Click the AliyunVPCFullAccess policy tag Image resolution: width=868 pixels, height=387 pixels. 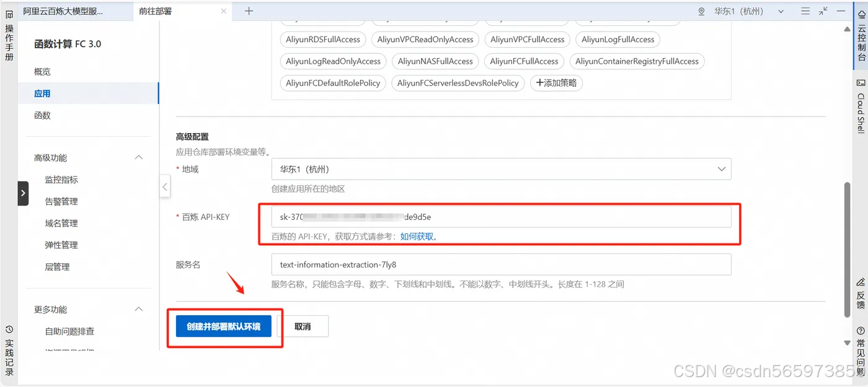point(528,40)
